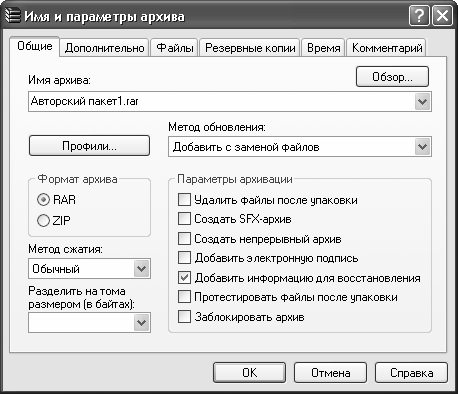Image resolution: width=458 pixels, height=394 pixels.
Task: Click the question mark help icon
Action: (x=419, y=16)
